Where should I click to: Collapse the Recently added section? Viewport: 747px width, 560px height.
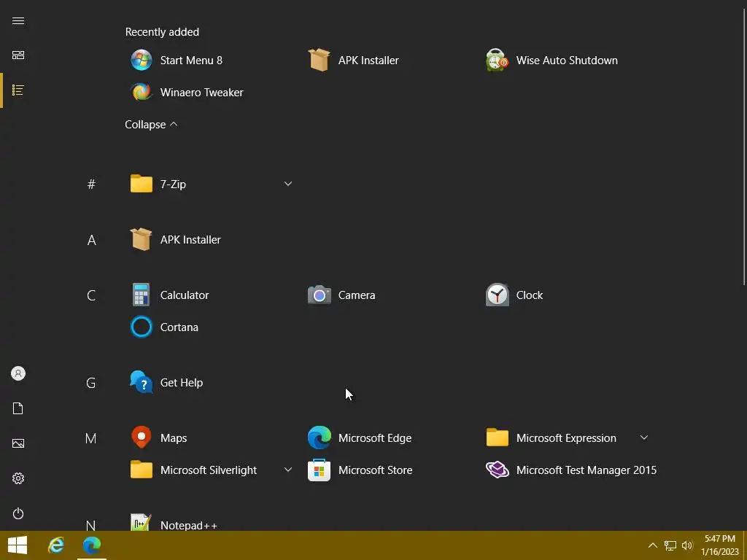click(151, 124)
